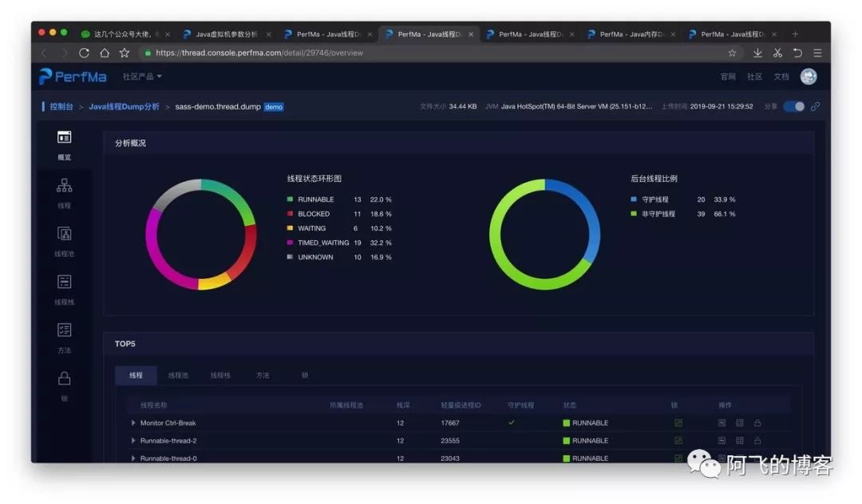Click the RUNNABLE green legend swatch
862x504 pixels.
click(x=291, y=199)
